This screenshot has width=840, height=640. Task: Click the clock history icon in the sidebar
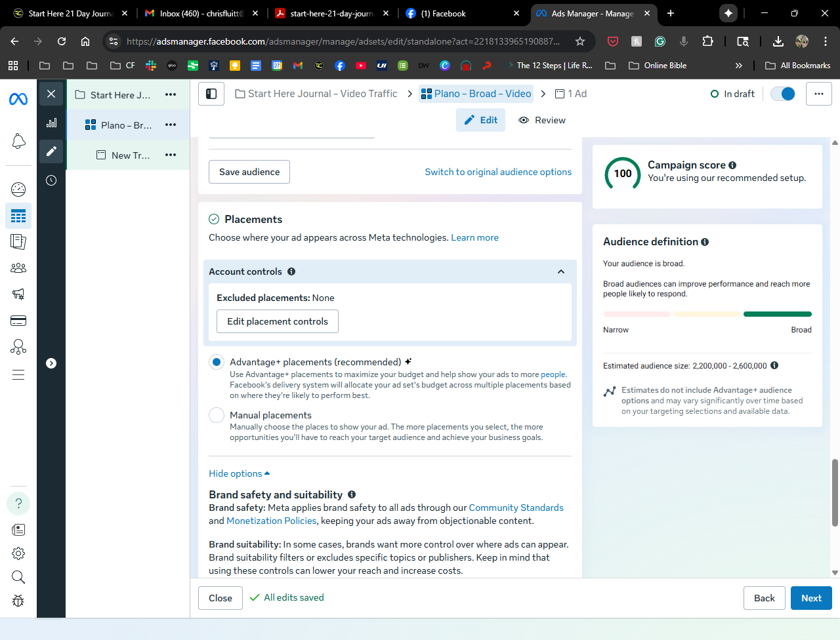[51, 180]
